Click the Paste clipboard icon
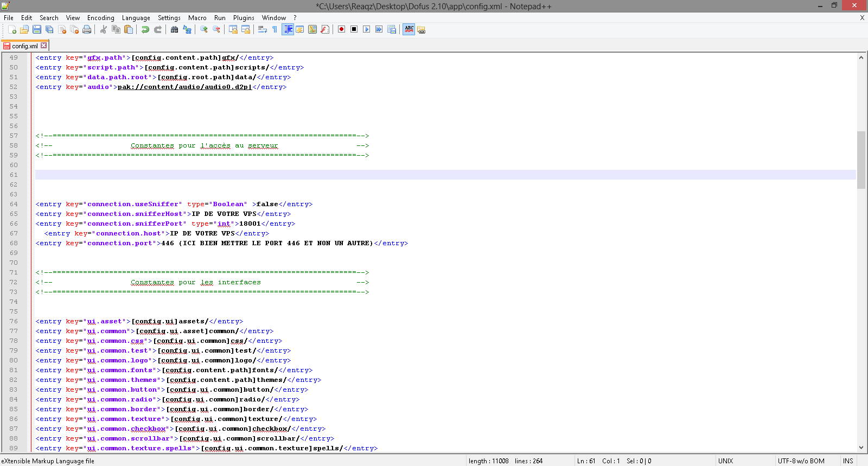Viewport: 868px width, 466px height. coord(129,29)
